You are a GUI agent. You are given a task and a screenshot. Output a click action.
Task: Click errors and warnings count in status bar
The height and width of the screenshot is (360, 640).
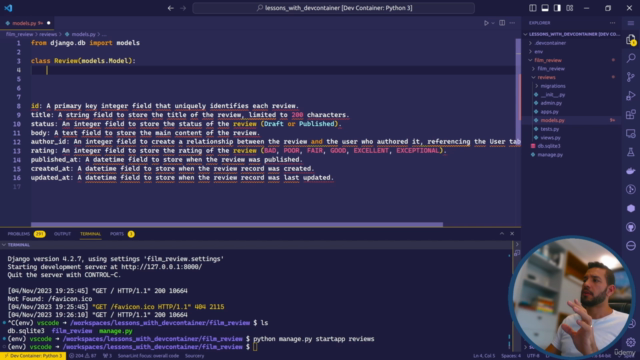tap(83, 356)
